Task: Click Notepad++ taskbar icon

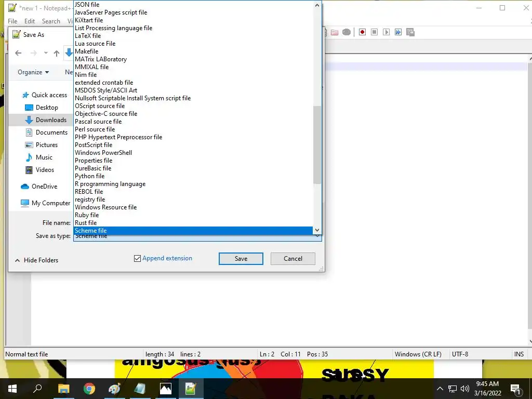Action: (191, 389)
